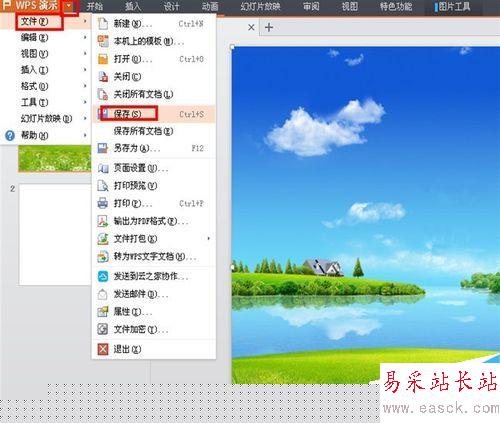Switch to the 开始 ribbon tab
500x423 pixels.
point(95,6)
